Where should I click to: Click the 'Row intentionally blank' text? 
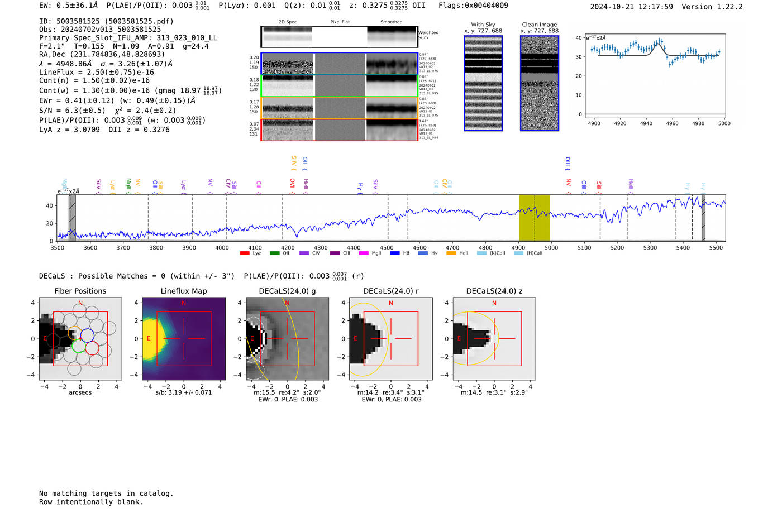(91, 502)
